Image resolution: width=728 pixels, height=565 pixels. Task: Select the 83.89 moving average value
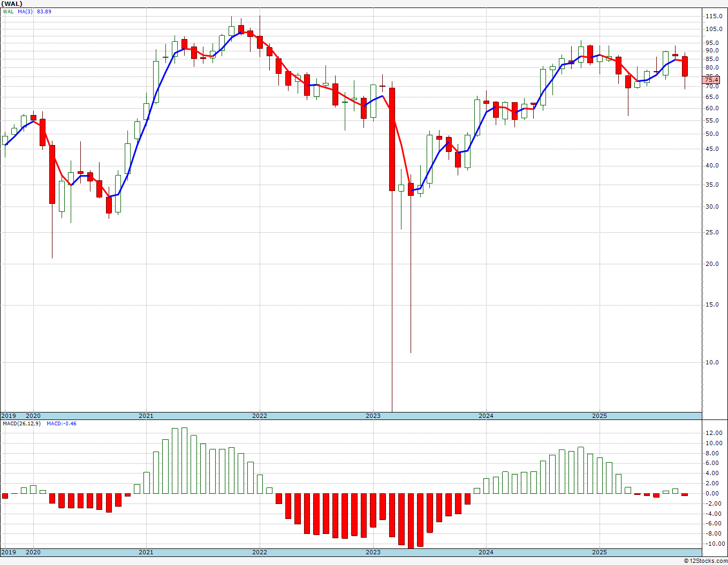click(44, 12)
